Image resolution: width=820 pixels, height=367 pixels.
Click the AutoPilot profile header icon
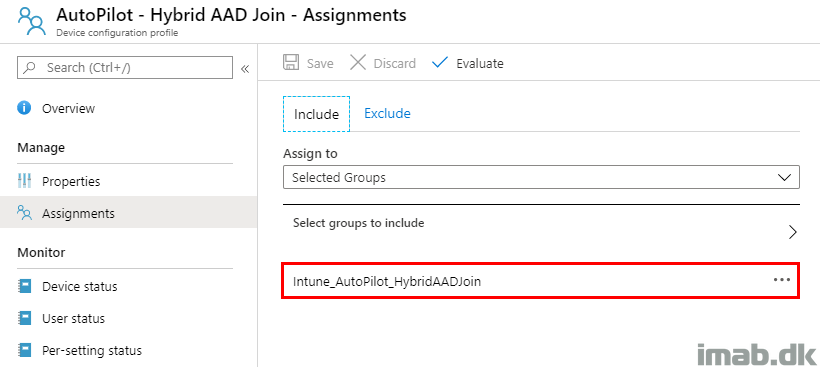tap(32, 21)
